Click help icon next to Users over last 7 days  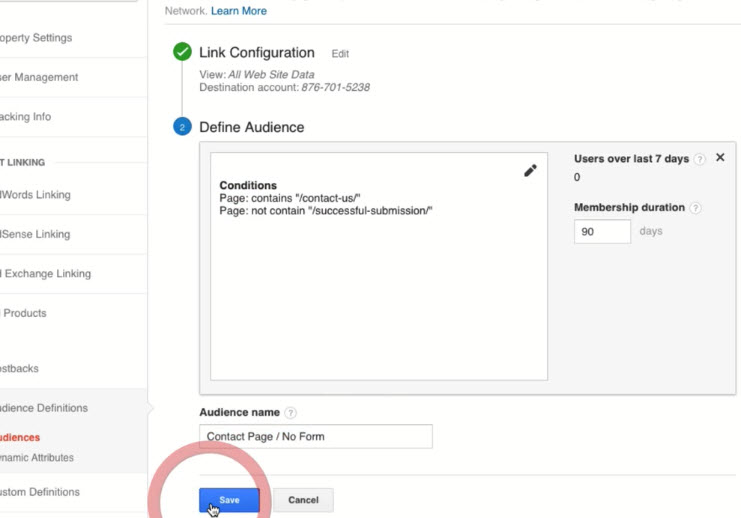point(699,159)
